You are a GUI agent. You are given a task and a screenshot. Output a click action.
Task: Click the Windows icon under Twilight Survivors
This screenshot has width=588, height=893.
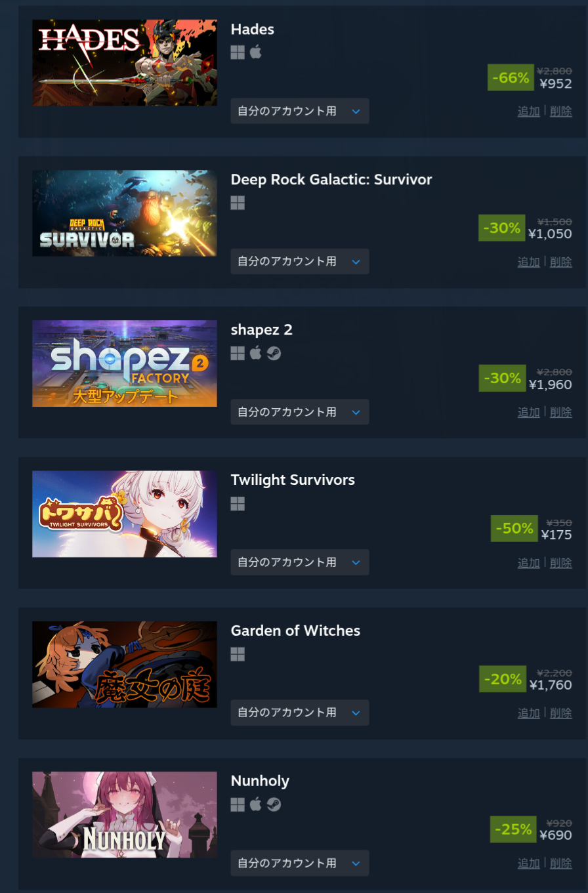(x=238, y=504)
